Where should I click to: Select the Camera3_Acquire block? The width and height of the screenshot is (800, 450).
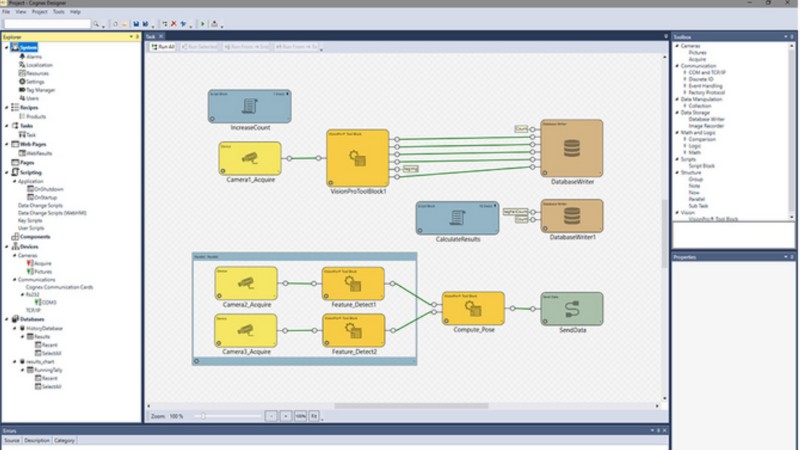[246, 331]
